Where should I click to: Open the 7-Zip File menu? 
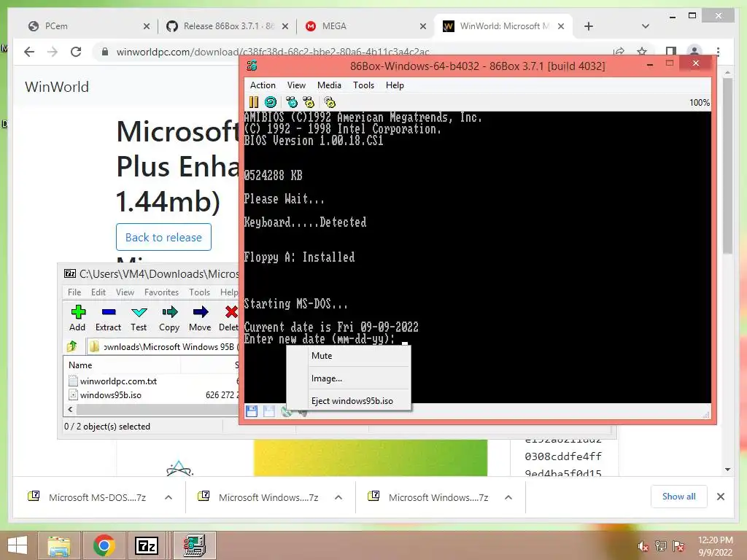(x=74, y=292)
